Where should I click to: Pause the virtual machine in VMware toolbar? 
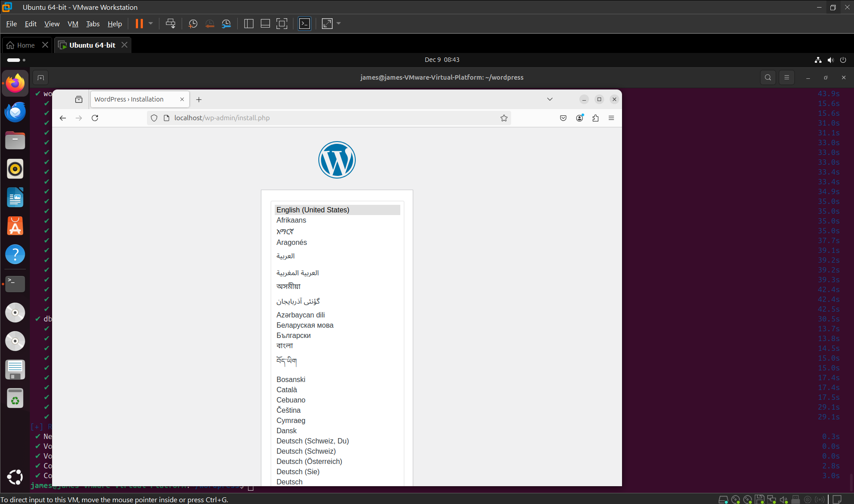[x=139, y=24]
